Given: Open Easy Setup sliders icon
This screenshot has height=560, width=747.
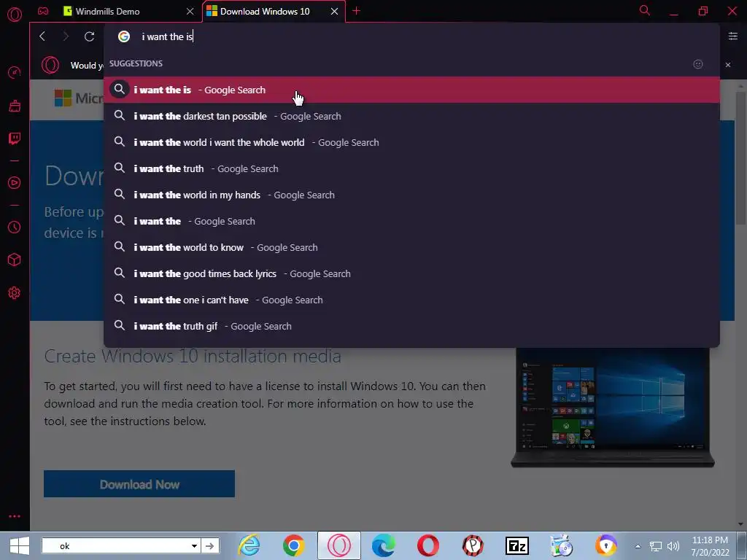Looking at the screenshot, I should pos(732,36).
